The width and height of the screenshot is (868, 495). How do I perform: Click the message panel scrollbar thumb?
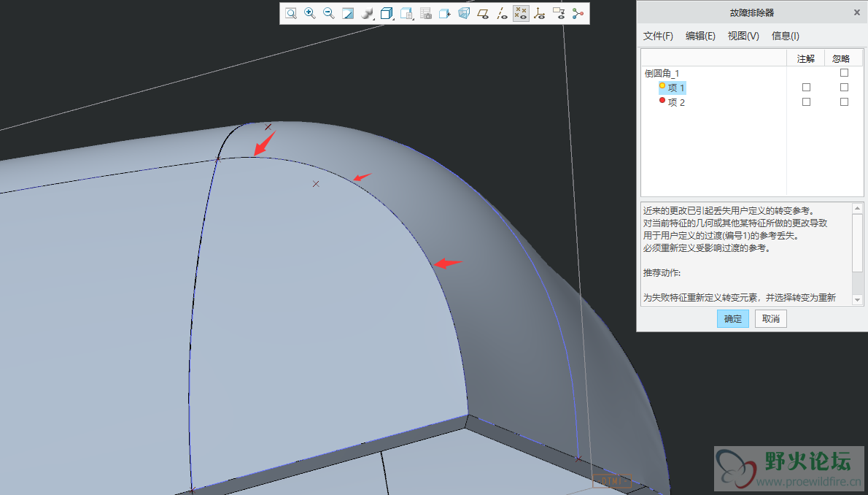[858, 243]
